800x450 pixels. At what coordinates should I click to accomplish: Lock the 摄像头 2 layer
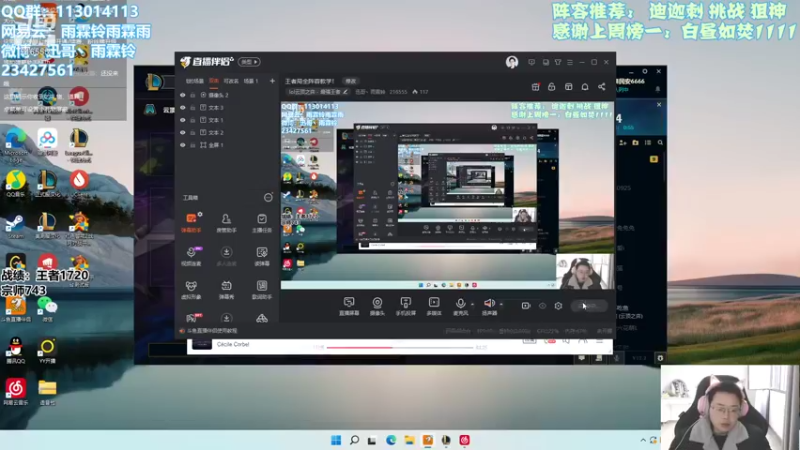[192, 95]
